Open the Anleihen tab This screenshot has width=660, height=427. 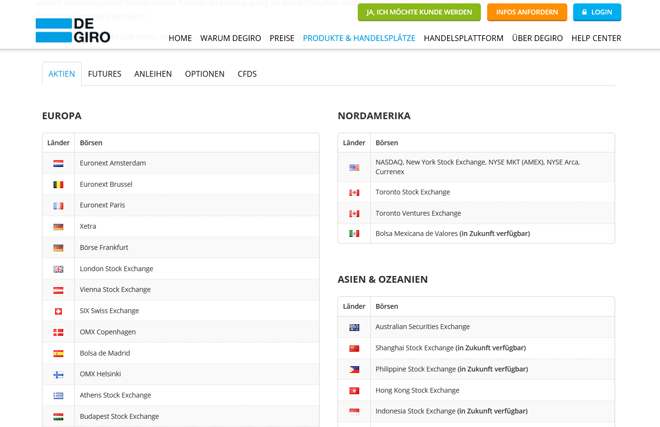pyautogui.click(x=153, y=74)
